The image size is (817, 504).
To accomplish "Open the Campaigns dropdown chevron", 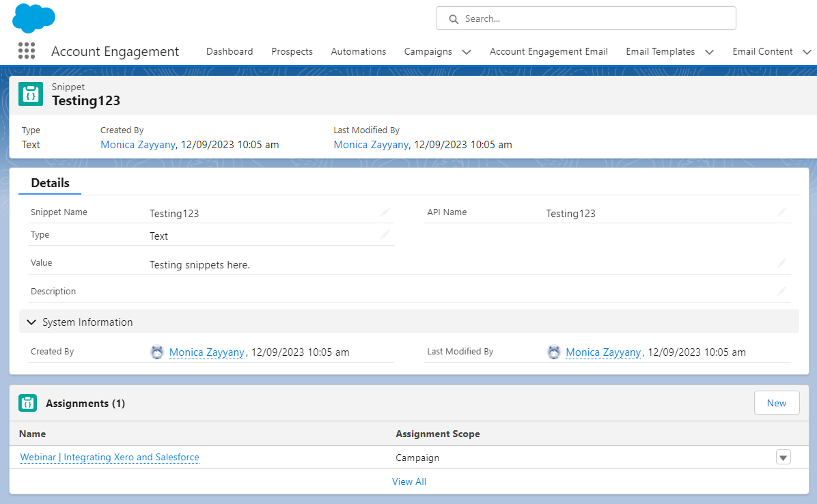I will pyautogui.click(x=467, y=51).
